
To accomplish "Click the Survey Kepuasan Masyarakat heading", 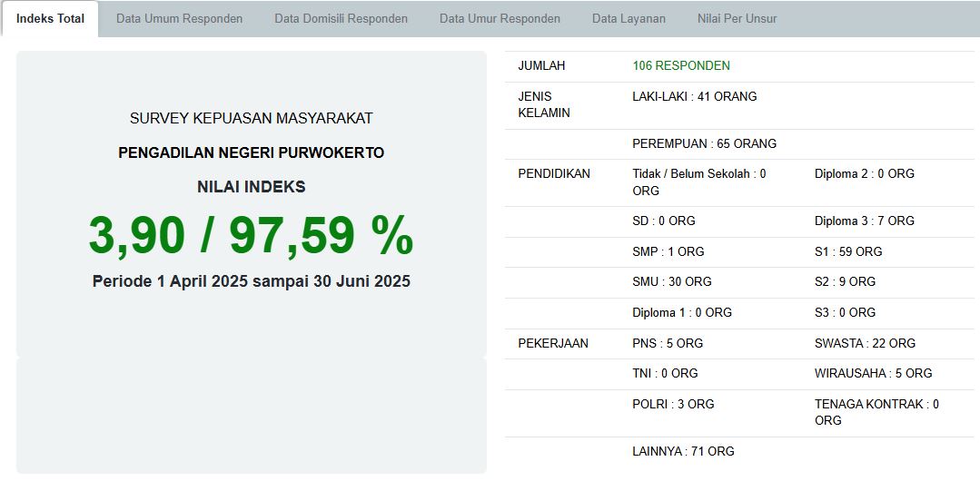I will click(x=251, y=118).
